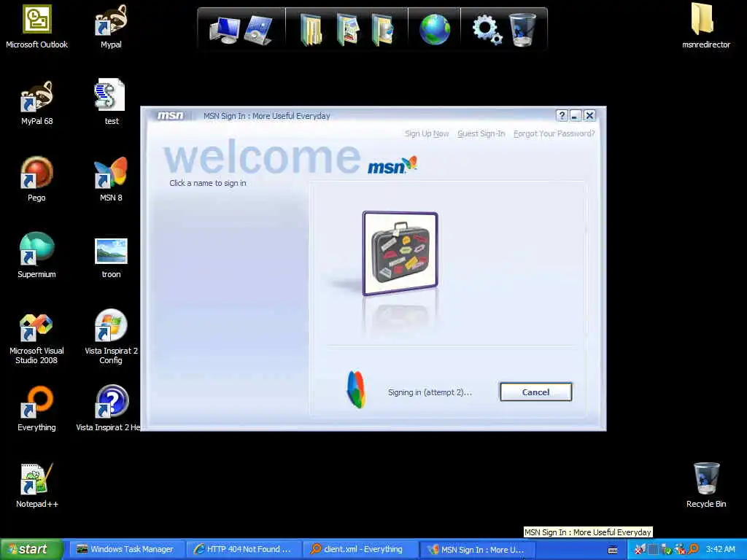The image size is (747, 560).
Task: Click the globe internet dock icon
Action: click(x=435, y=29)
